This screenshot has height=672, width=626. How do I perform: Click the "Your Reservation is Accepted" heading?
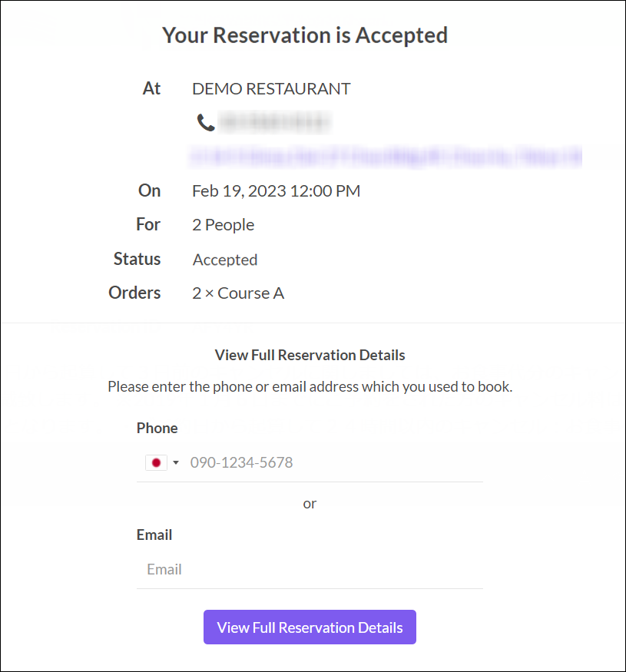(x=305, y=35)
